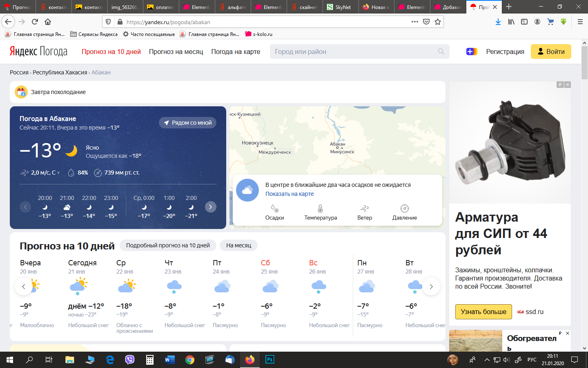The width and height of the screenshot is (588, 368).
Task: Bookmark this page with the star icon
Action: pos(438,22)
